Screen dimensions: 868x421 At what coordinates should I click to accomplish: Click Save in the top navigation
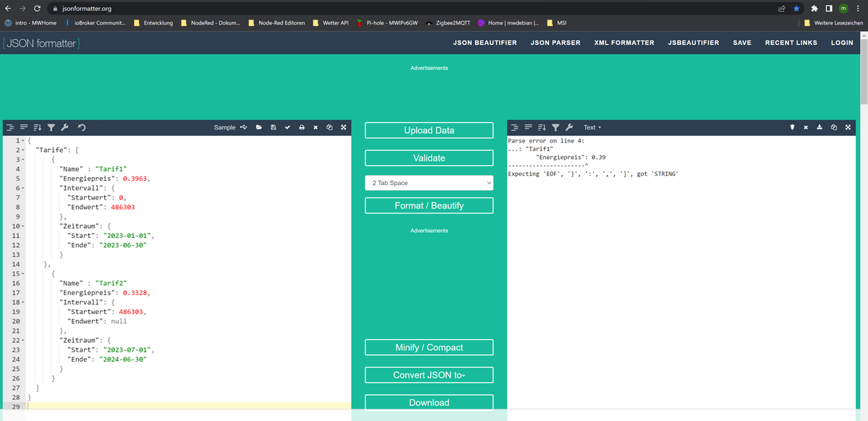coord(742,43)
